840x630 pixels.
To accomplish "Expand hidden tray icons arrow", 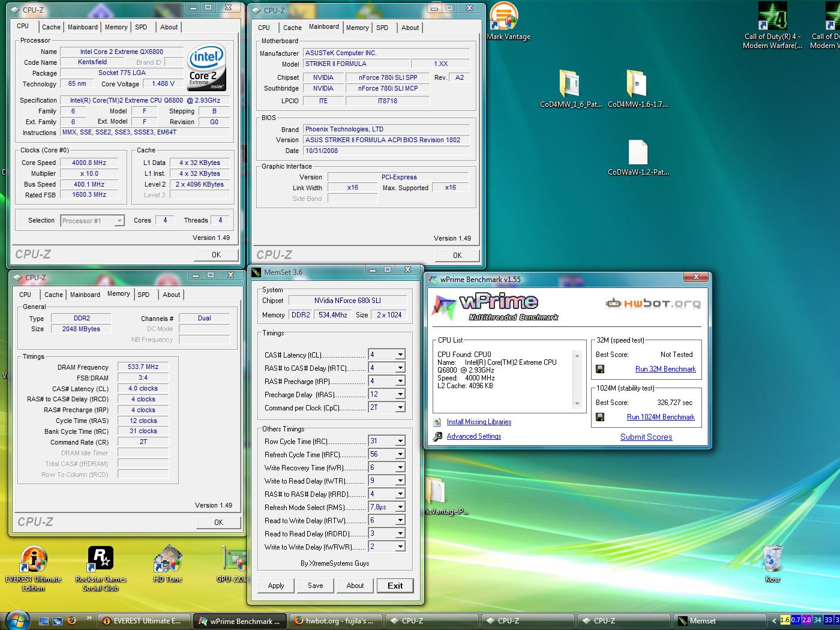I will click(x=774, y=620).
